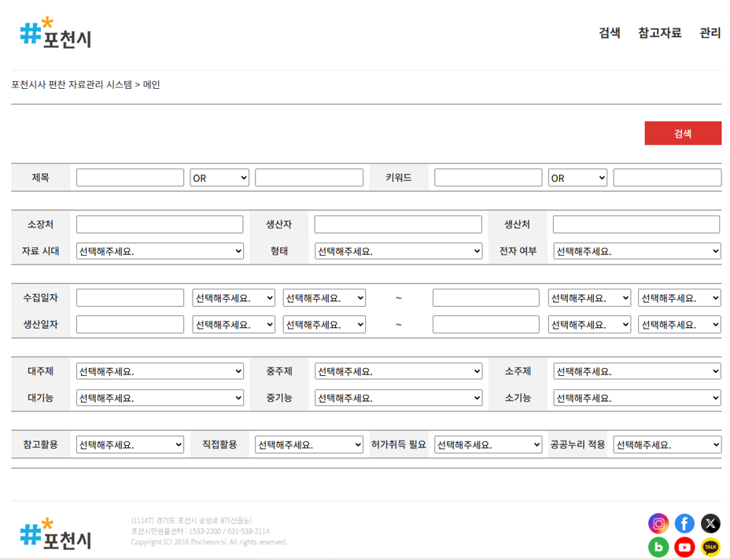Open the Facebook icon in footer

click(x=684, y=523)
